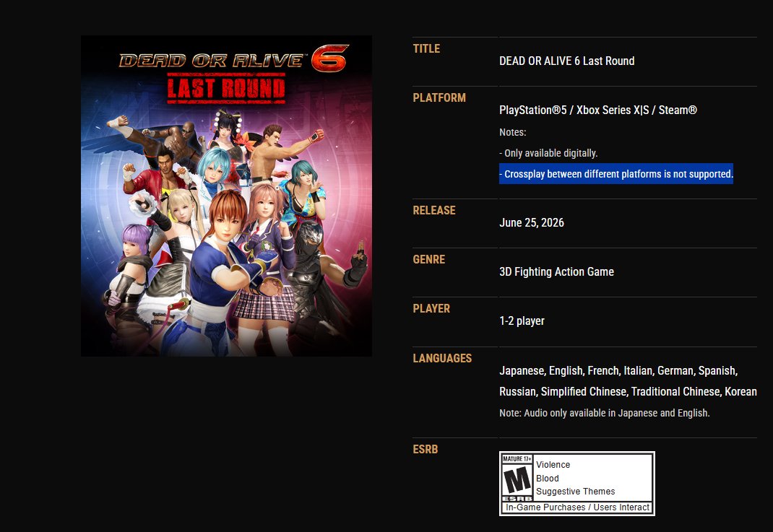This screenshot has width=773, height=532.
Task: Click the language line starting with 'Russian, Simplified Chinese'
Action: [628, 392]
